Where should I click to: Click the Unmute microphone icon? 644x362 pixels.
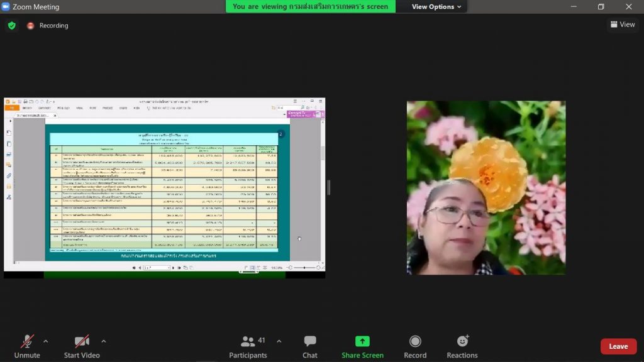[x=27, y=341]
